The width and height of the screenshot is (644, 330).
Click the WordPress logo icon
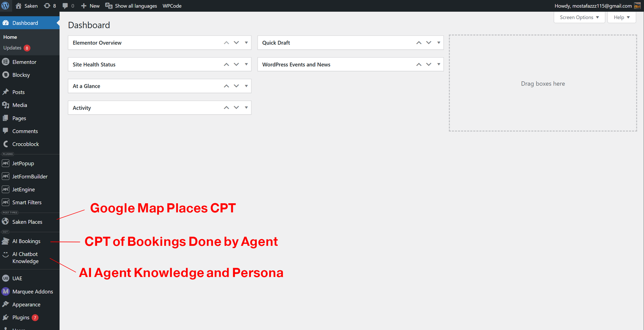[x=6, y=6]
